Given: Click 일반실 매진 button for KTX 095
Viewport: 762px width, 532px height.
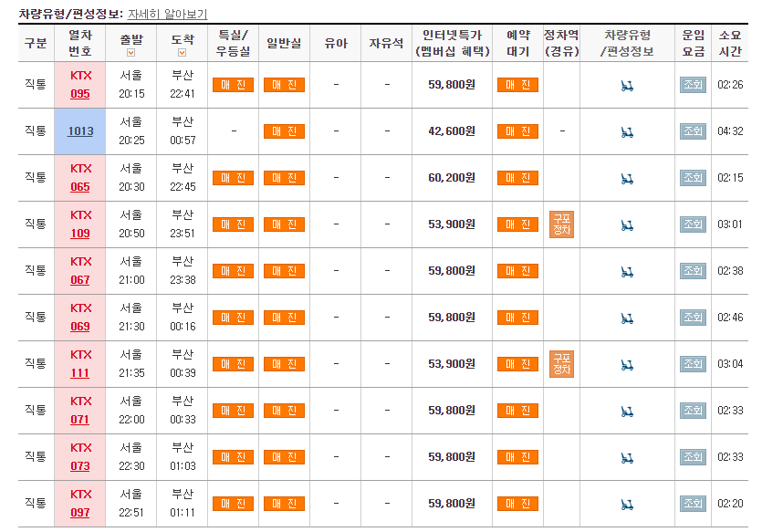Looking at the screenshot, I should 285,85.
